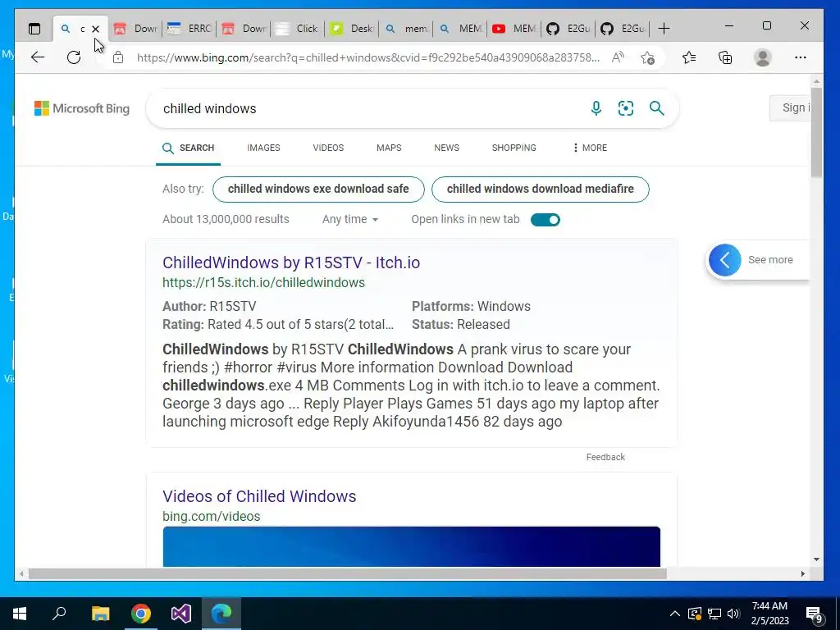Open Edge Settings and more menu
Screen dimensions: 840x630
coord(801,57)
